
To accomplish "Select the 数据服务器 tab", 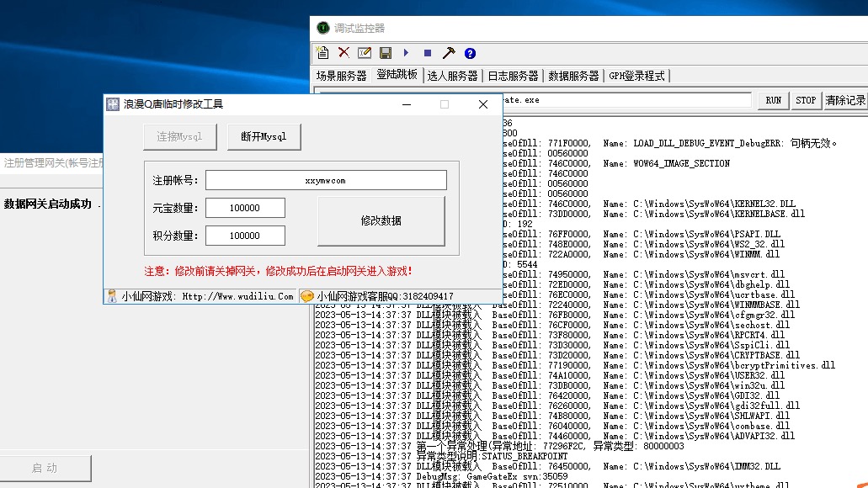I will [x=573, y=76].
